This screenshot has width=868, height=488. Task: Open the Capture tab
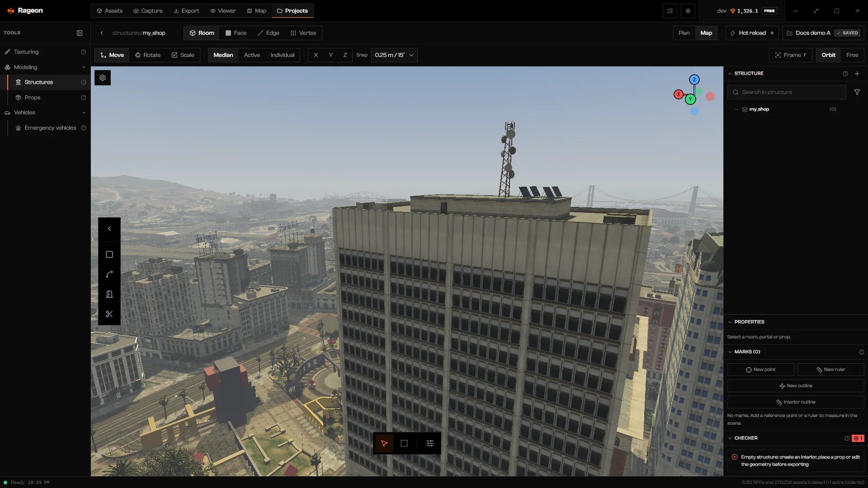pos(148,11)
